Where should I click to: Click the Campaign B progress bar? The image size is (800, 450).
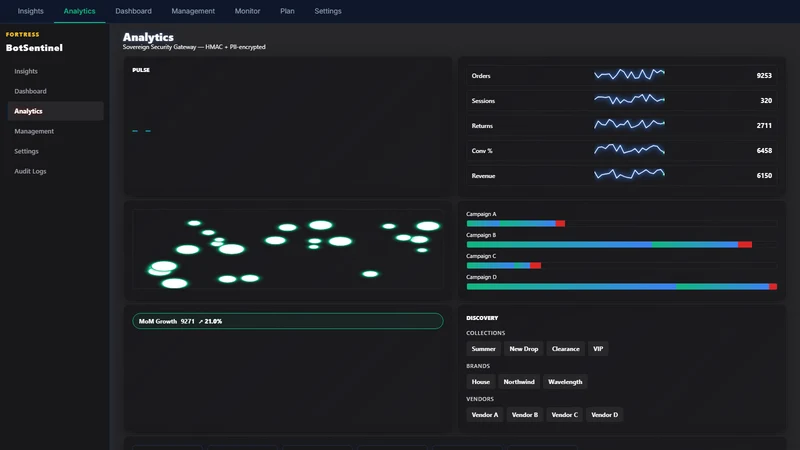click(x=621, y=245)
